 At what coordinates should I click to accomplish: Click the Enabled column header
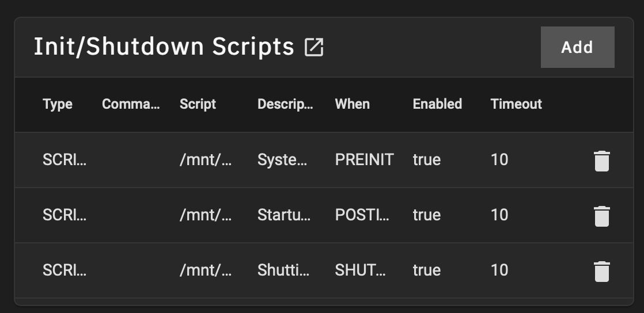(437, 104)
